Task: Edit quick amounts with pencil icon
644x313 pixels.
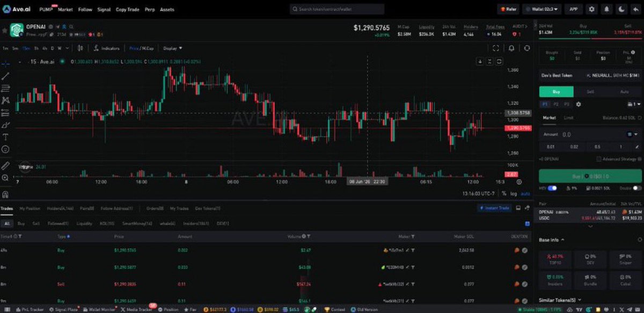Action: tap(636, 147)
